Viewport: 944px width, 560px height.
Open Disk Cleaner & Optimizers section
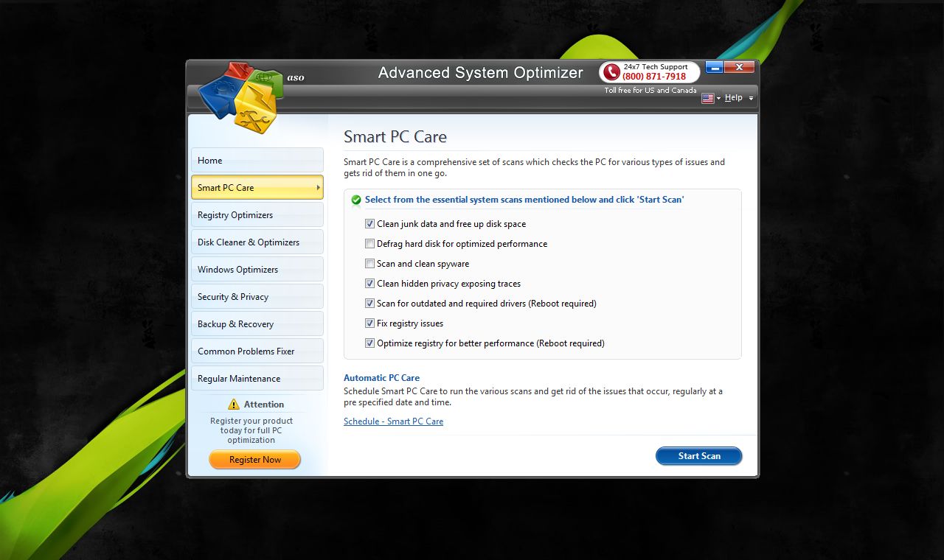click(257, 242)
